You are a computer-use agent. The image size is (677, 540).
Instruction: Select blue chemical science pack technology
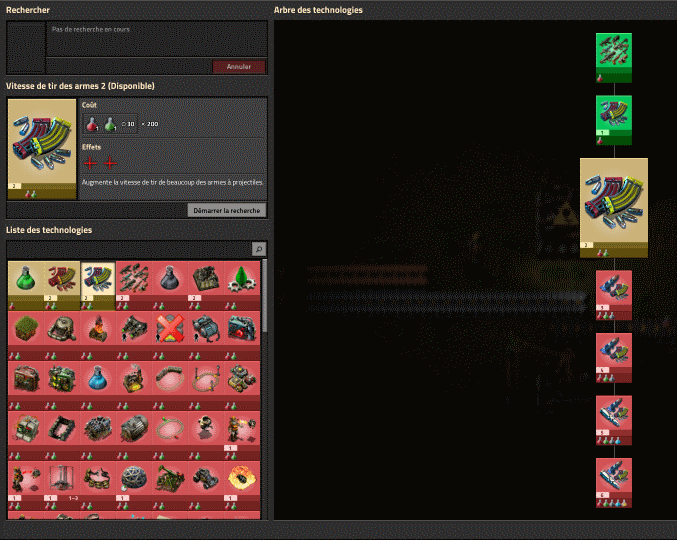pos(98,385)
